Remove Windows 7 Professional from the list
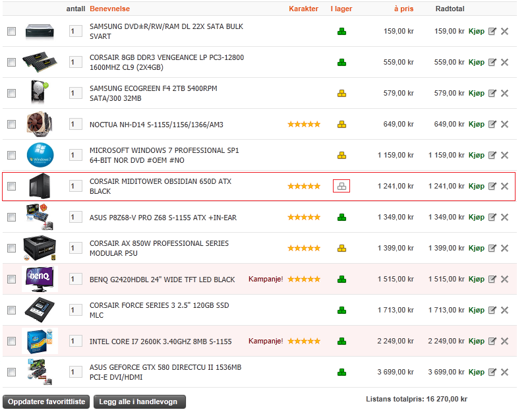Screen dimensions: 532x416 pos(504,156)
